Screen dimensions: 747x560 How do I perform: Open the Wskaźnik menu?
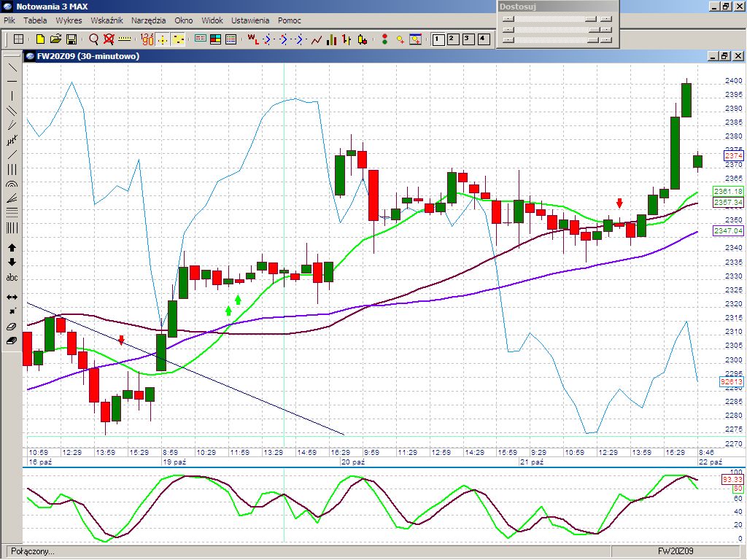tap(107, 20)
